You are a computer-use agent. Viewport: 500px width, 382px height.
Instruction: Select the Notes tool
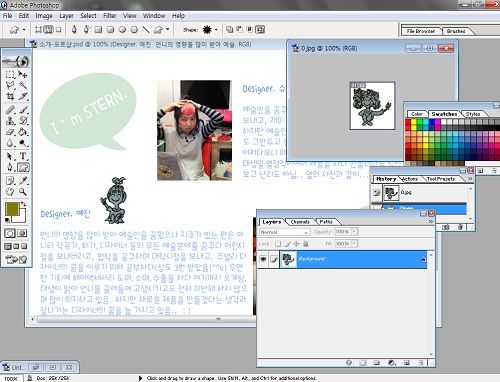click(10, 181)
